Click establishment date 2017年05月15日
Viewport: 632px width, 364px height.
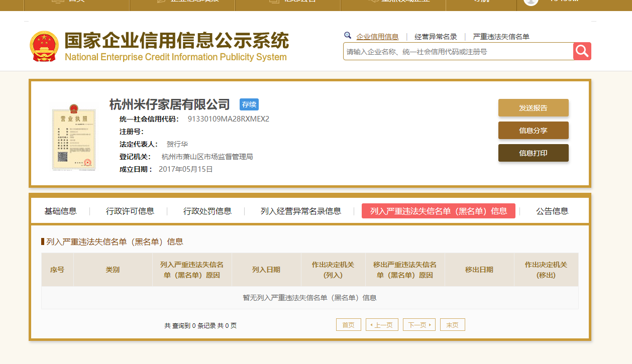(x=186, y=169)
